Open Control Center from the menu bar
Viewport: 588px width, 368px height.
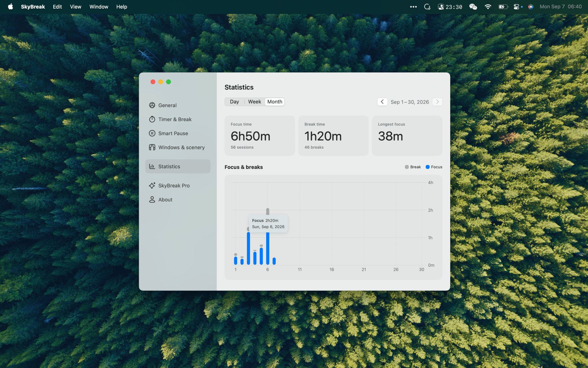[516, 7]
